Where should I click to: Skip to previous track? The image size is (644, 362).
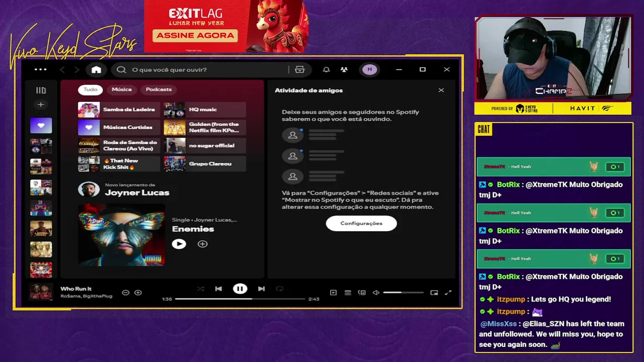pyautogui.click(x=218, y=289)
